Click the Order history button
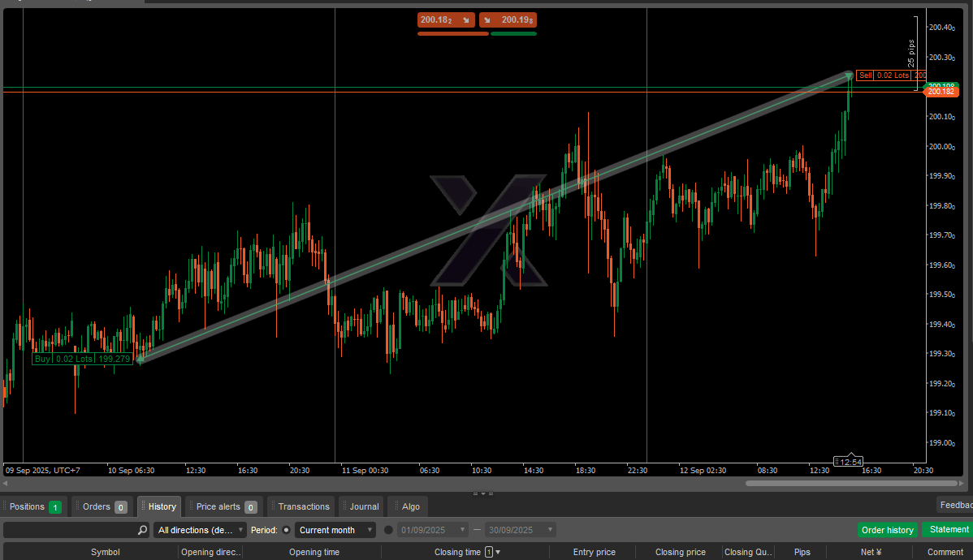Screen dimensions: 973x560 (887, 530)
